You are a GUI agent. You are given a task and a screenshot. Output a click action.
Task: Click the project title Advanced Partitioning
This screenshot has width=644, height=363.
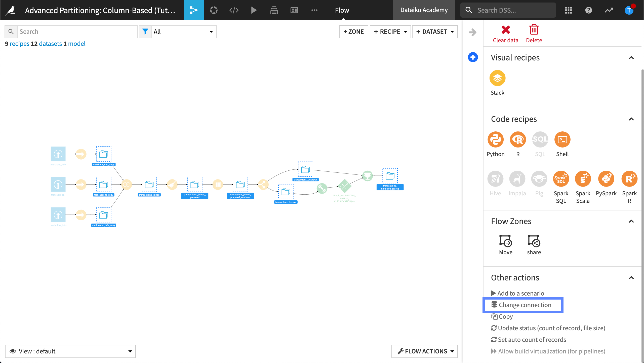pyautogui.click(x=100, y=10)
